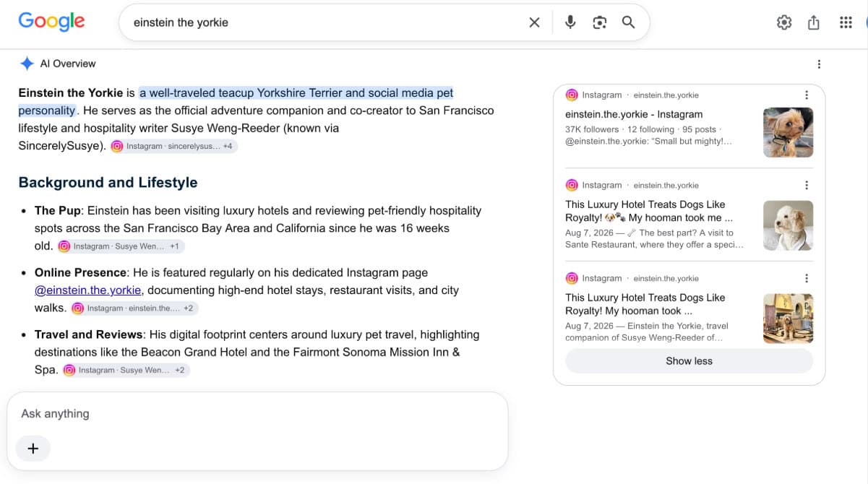Image resolution: width=868 pixels, height=484 pixels.
Task: Click the bold text The Pup
Action: click(59, 211)
